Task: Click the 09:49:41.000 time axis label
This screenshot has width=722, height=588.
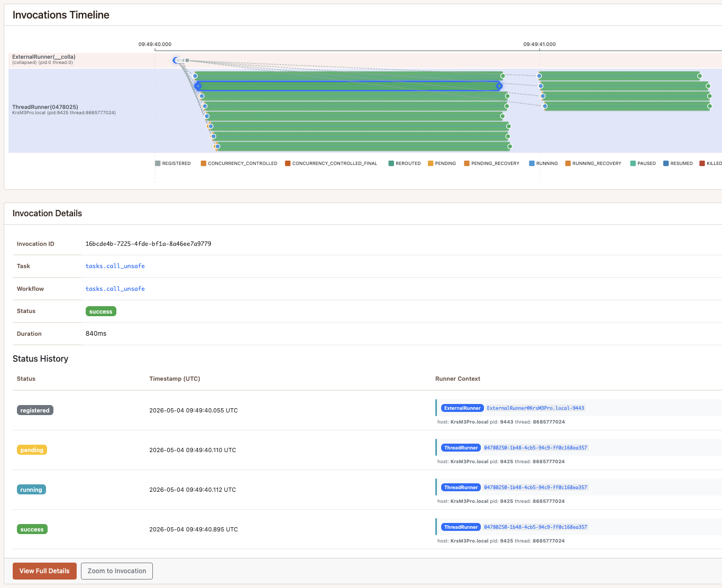Action: 540,44
